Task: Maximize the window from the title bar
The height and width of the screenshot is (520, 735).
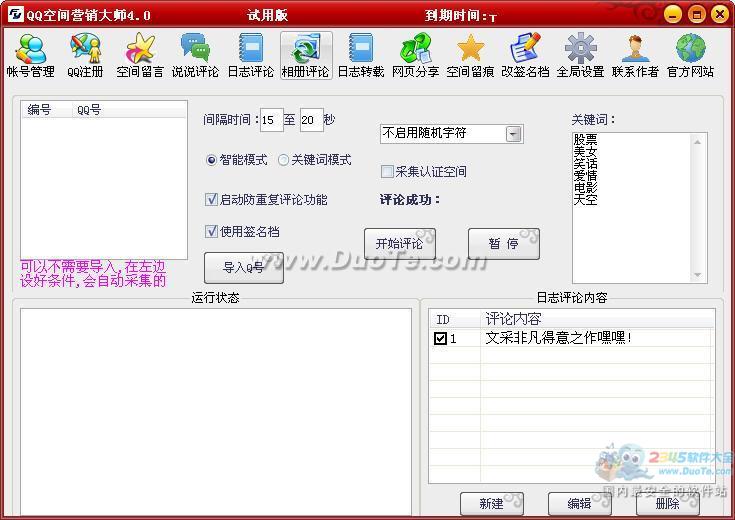Action: [697, 14]
